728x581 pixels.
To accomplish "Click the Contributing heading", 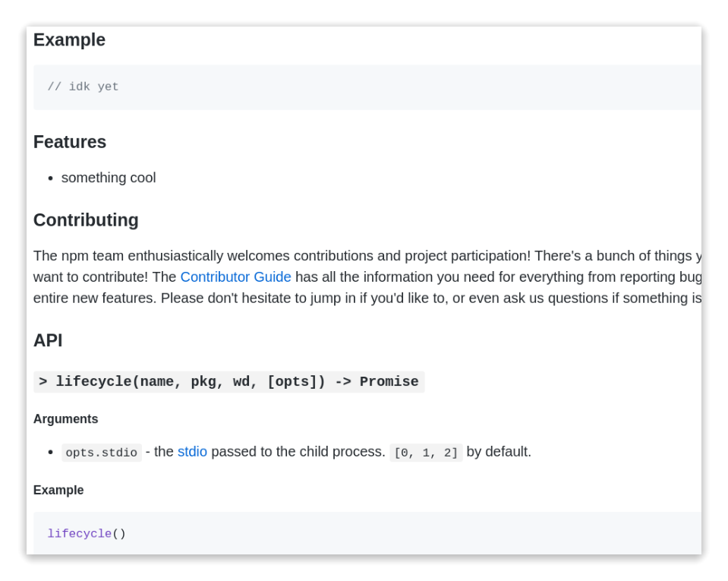I will coord(86,220).
